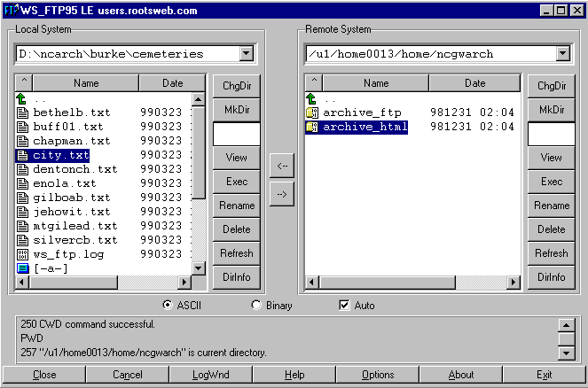This screenshot has height=388, width=588.
Task: Click remote MkDir button
Action: pos(551,110)
